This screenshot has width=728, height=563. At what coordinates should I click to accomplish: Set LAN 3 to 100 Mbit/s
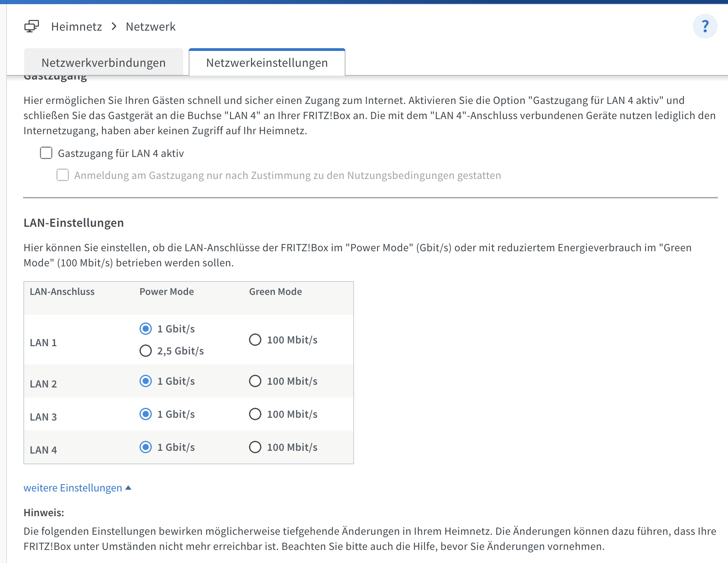click(255, 414)
